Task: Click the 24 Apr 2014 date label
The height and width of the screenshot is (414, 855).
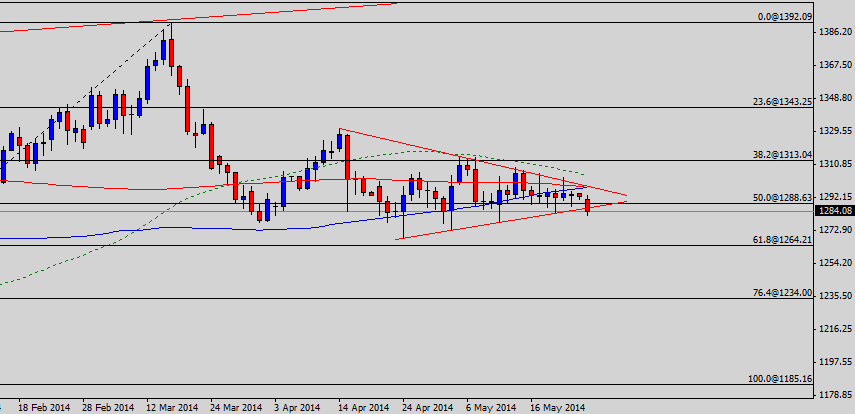Action: coord(428,407)
